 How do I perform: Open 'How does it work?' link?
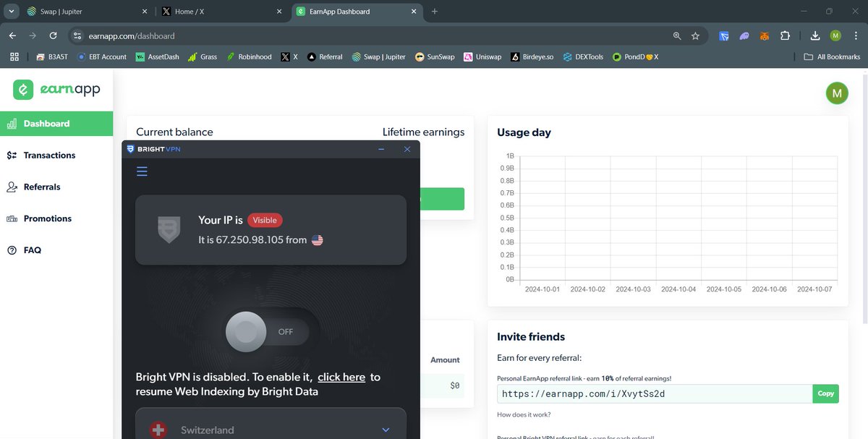pos(524,414)
